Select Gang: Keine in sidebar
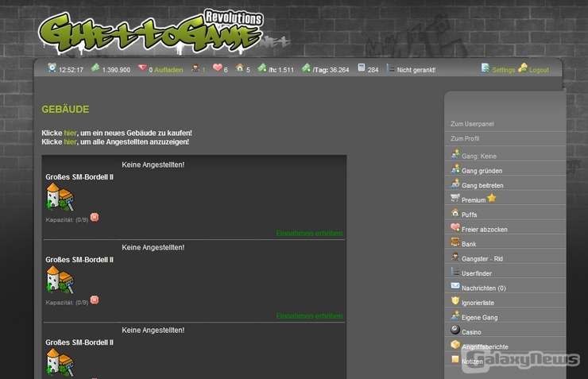This screenshot has width=588, height=379. pyautogui.click(x=479, y=157)
